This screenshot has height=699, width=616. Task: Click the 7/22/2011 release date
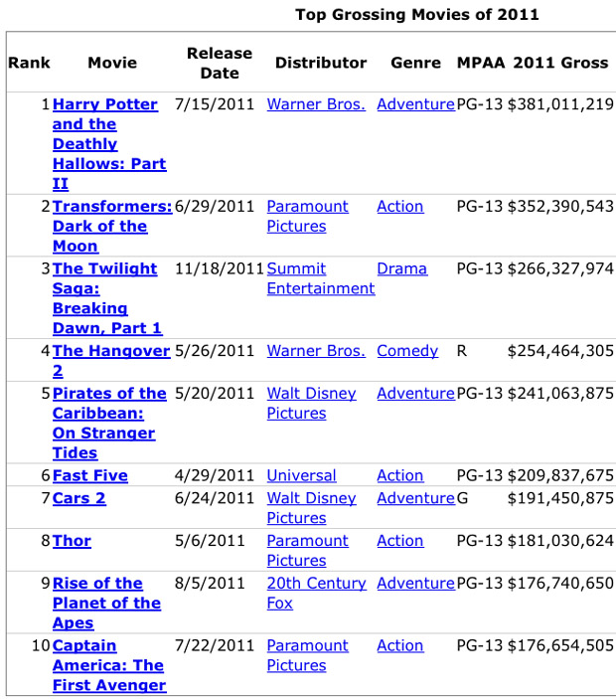[x=215, y=645]
